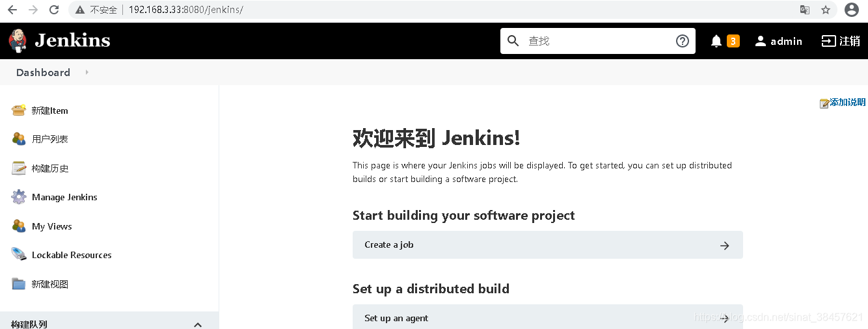Click the Start building your software project heading
The width and height of the screenshot is (868, 329).
click(x=464, y=215)
